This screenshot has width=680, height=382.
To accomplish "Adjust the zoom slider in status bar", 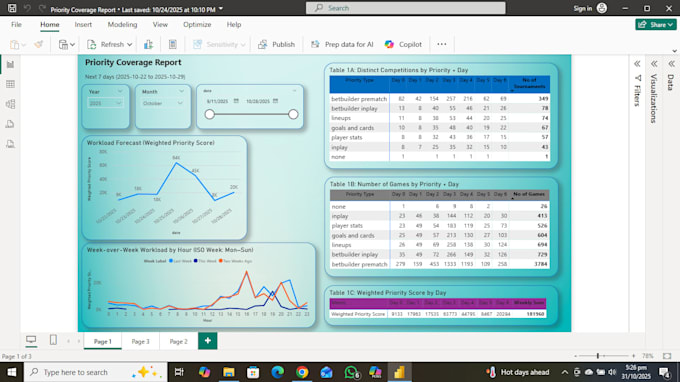I will point(598,356).
